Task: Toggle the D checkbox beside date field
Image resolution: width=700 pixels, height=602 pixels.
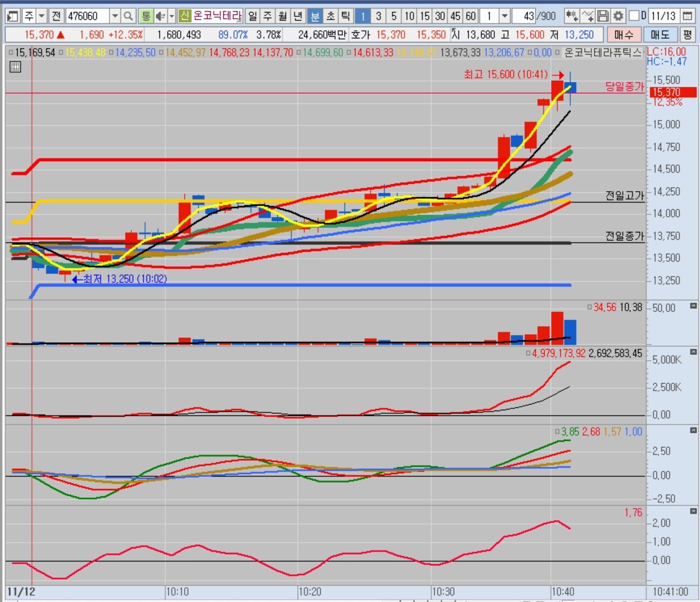Action: 634,16
